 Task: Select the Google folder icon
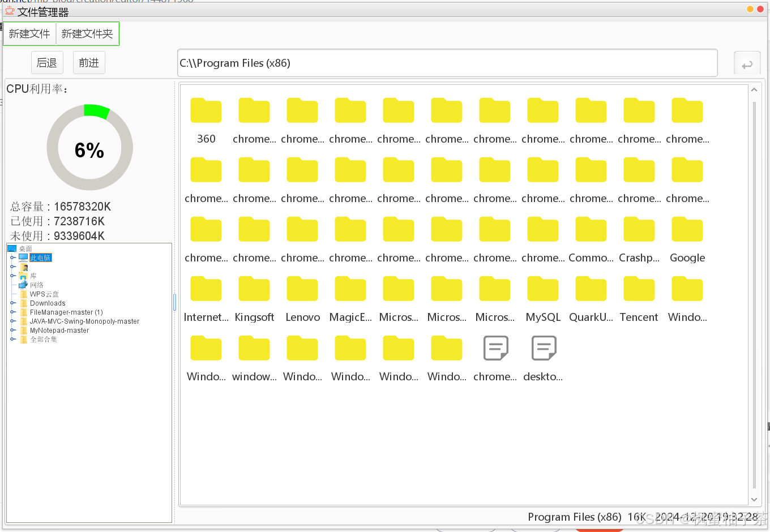[687, 229]
